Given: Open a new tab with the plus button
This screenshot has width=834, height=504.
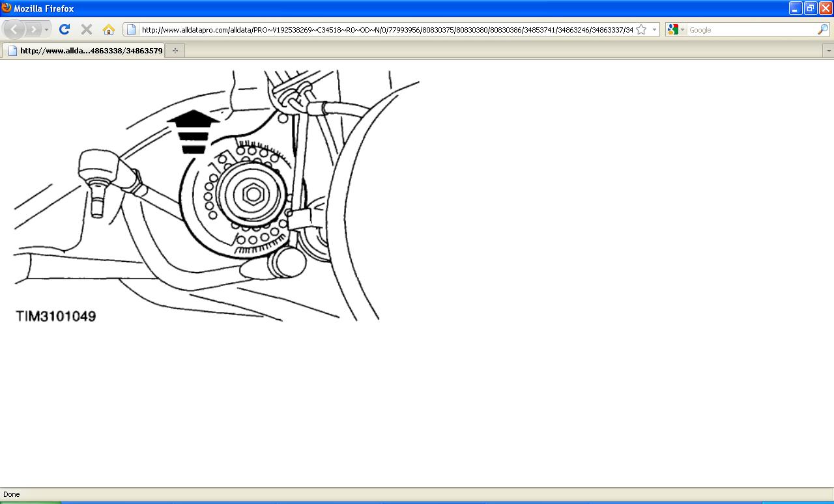Looking at the screenshot, I should pyautogui.click(x=175, y=50).
